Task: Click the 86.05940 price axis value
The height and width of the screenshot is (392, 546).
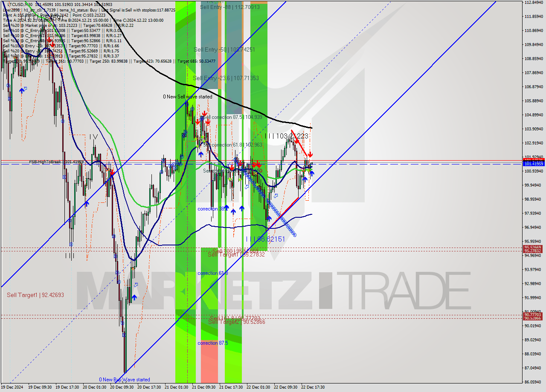Action: [534, 382]
